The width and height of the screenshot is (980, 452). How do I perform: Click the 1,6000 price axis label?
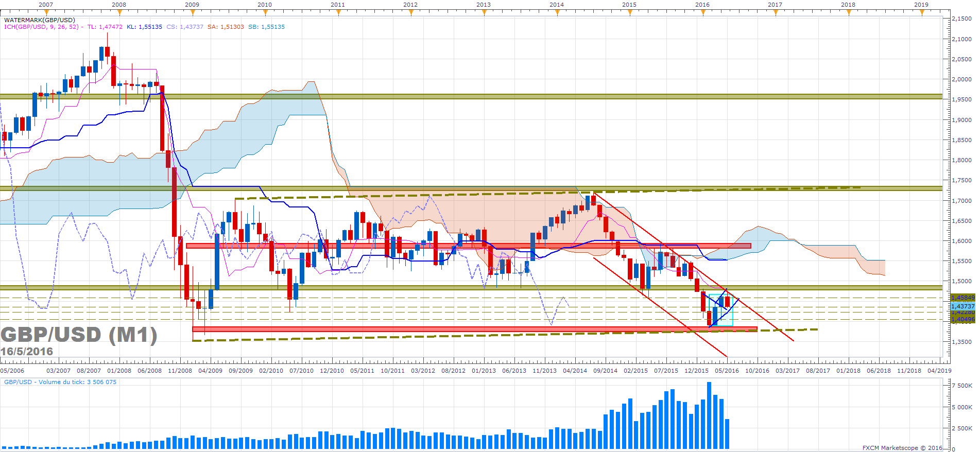pyautogui.click(x=962, y=241)
